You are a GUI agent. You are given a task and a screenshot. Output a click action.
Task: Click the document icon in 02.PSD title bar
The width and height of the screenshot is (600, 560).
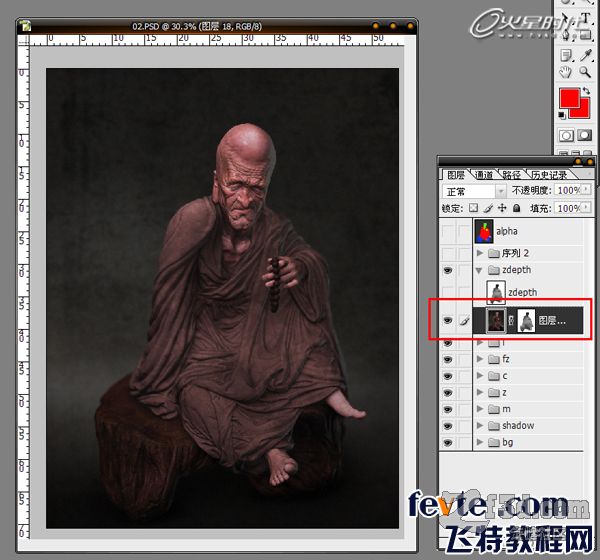26,26
